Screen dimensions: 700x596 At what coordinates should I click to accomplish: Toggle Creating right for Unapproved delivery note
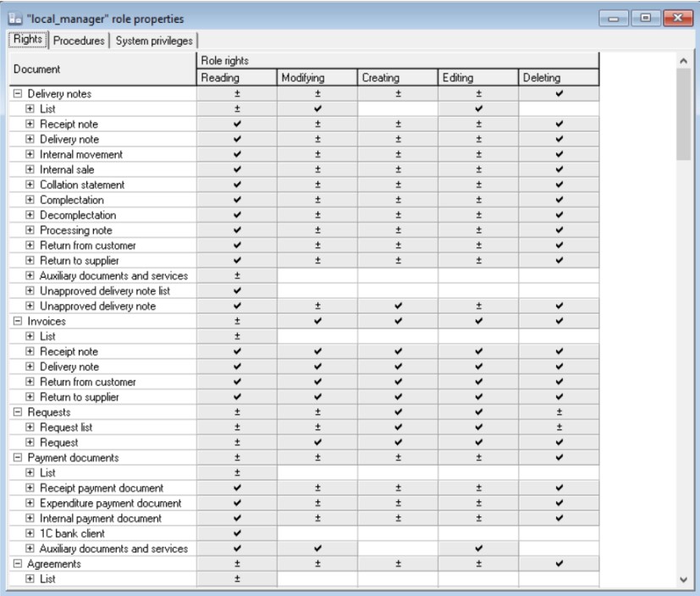click(397, 306)
